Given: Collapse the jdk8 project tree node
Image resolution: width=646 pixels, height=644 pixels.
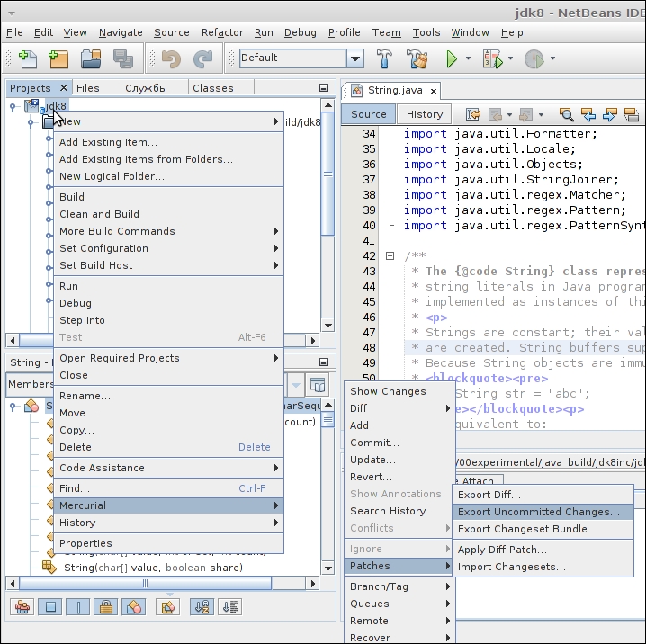Looking at the screenshot, I should (x=13, y=106).
